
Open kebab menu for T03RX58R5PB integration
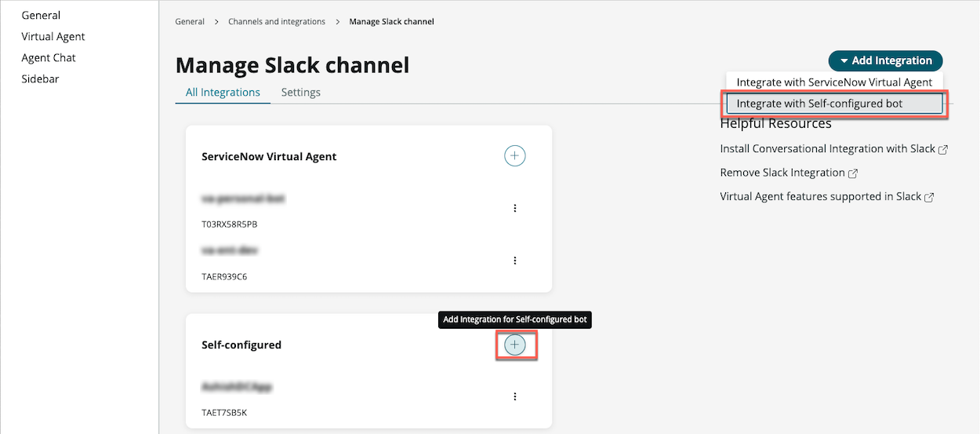click(x=515, y=208)
